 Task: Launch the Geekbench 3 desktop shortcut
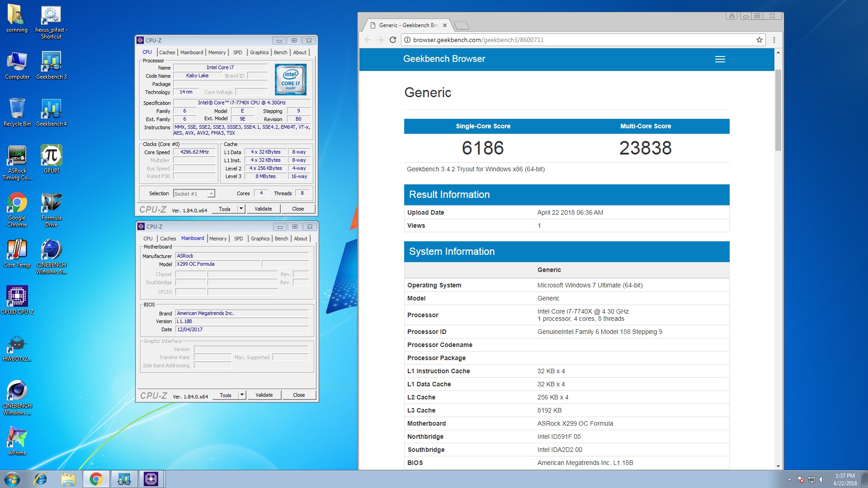pos(51,66)
